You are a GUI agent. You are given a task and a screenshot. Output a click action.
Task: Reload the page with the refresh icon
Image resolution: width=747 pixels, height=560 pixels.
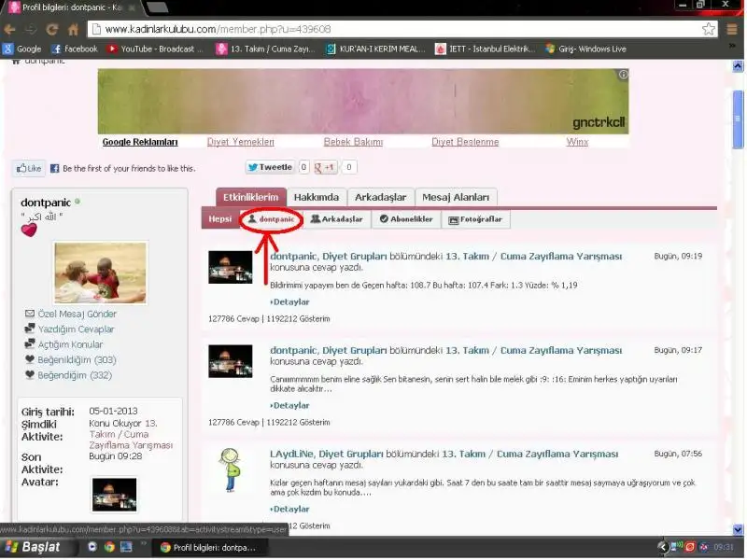click(x=52, y=30)
